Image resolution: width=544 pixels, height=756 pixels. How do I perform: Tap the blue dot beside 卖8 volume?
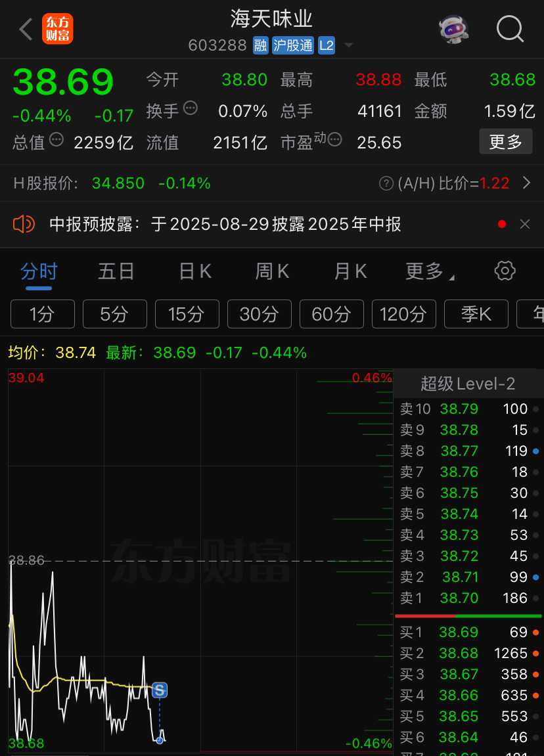pos(536,451)
